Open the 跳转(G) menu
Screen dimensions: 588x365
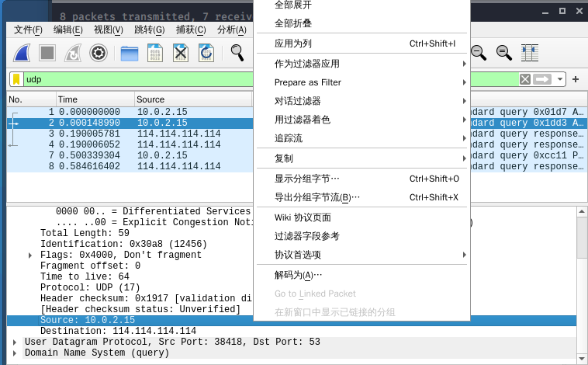pos(149,30)
